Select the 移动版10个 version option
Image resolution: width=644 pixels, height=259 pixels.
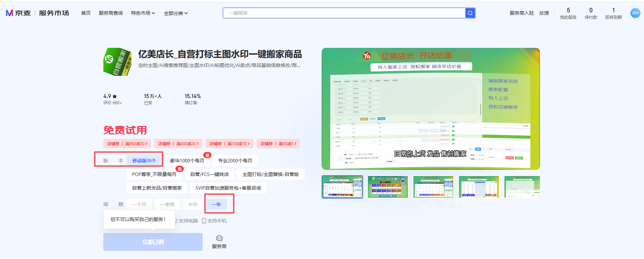point(144,161)
